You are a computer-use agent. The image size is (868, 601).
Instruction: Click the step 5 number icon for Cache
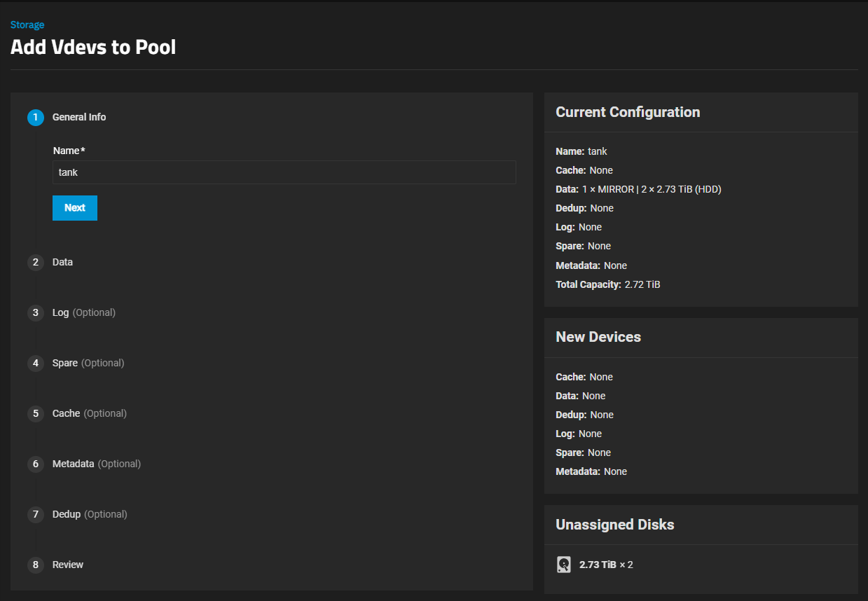click(36, 413)
